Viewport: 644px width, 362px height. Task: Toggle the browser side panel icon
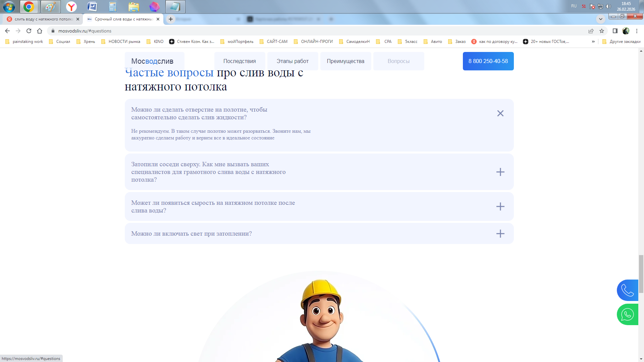click(x=615, y=31)
